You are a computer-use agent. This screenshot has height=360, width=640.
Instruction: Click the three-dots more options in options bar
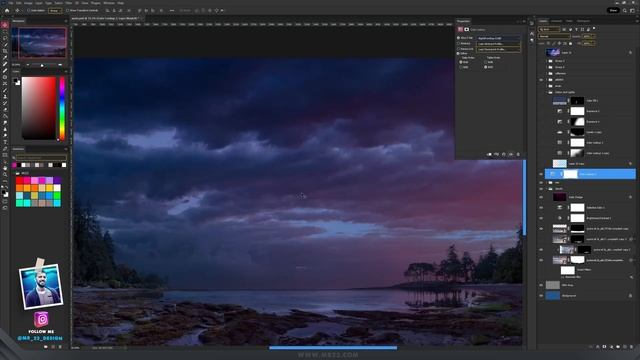point(172,10)
